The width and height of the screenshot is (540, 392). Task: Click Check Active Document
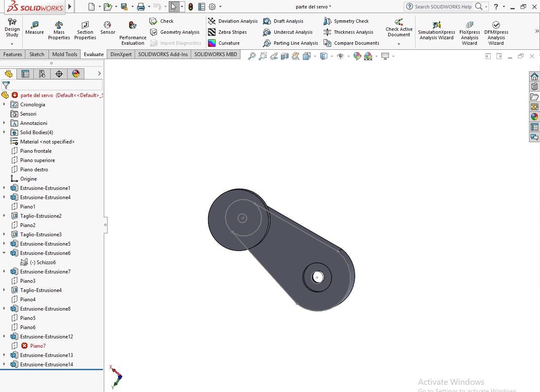pyautogui.click(x=399, y=29)
